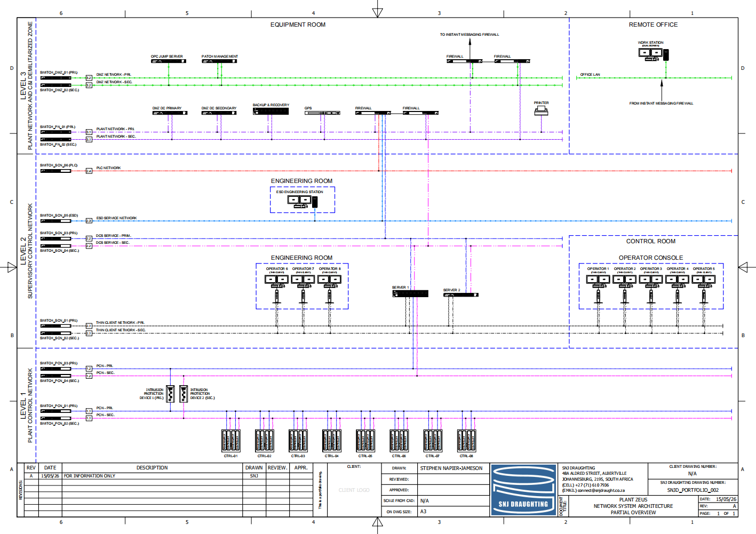Click the SNJ Draughting logo
Image resolution: width=756 pixels, height=534 pixels.
(523, 490)
